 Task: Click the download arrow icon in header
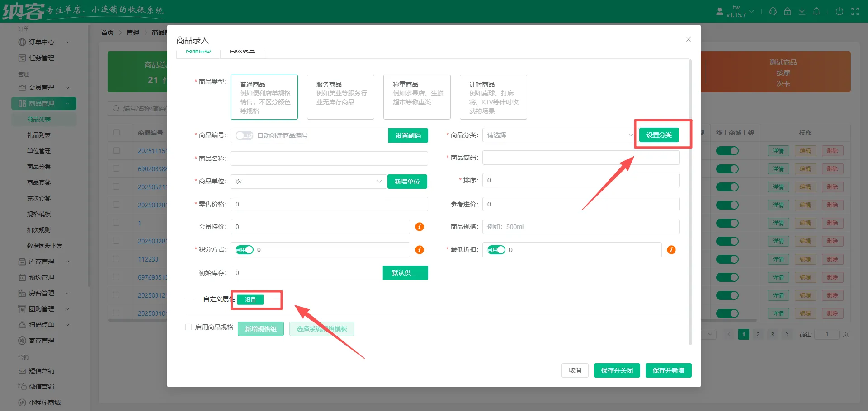pos(802,11)
